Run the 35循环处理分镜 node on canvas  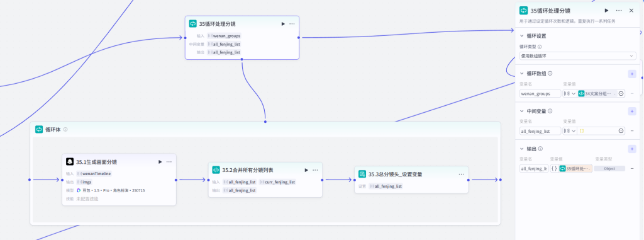[283, 24]
